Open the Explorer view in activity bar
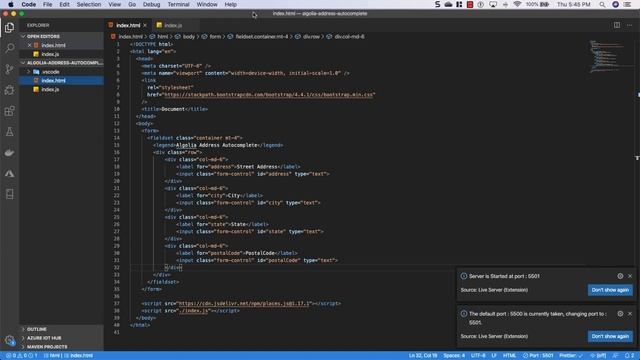640x360 pixels. pos(9,28)
